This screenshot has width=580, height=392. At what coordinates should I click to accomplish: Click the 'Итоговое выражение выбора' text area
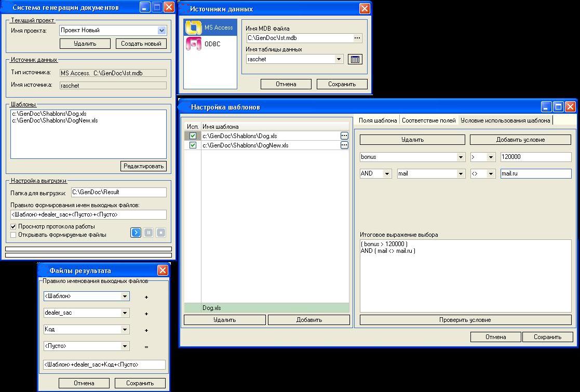tap(466, 276)
